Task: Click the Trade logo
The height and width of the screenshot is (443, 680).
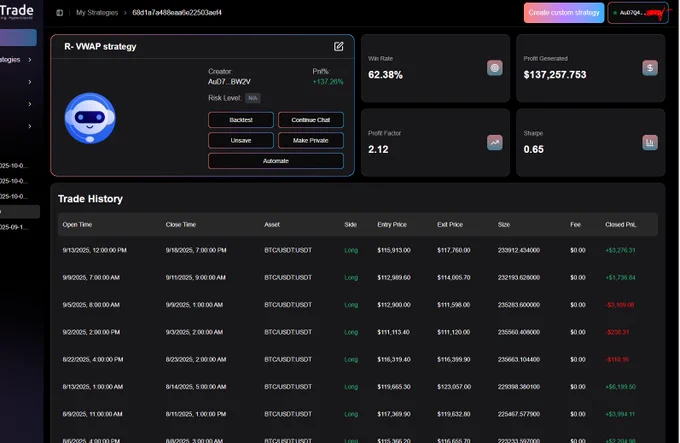Action: [16, 11]
